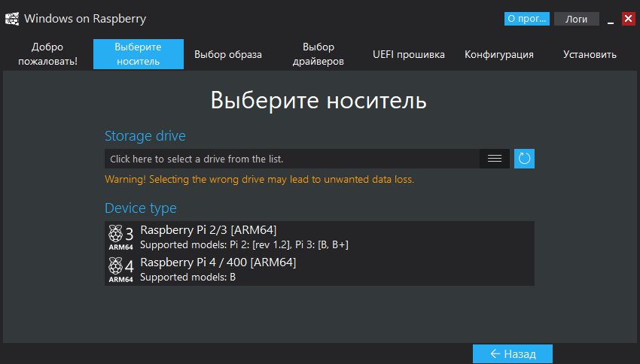Open the Логи logs button
640x364 pixels.
pyautogui.click(x=577, y=19)
